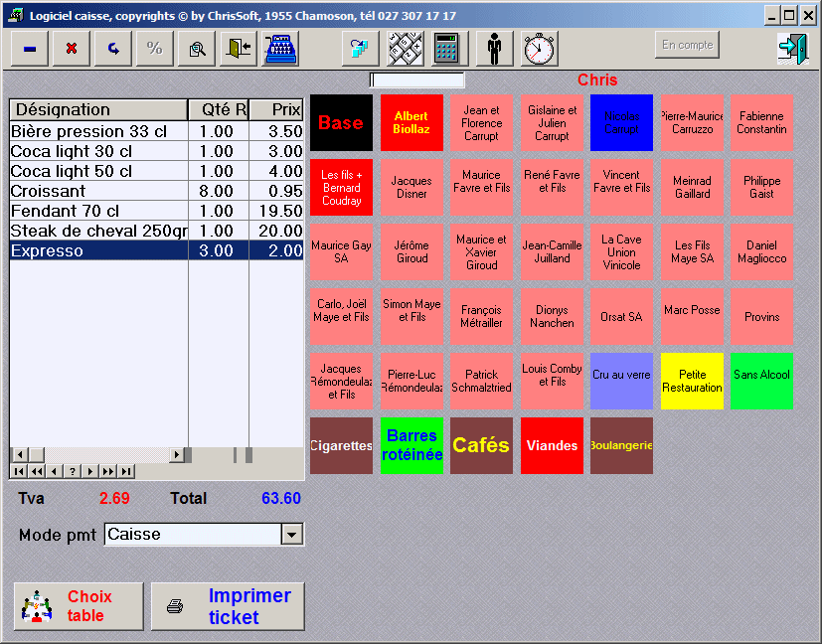822x644 pixels.
Task: Select the yellow Petite Restauration tile
Action: pos(692,381)
